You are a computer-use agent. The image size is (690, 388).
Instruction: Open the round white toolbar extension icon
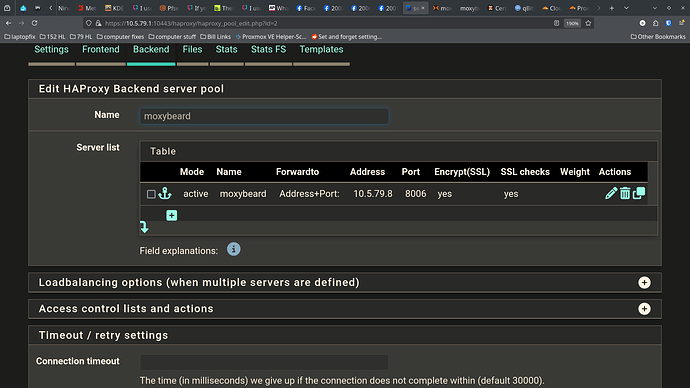point(642,23)
